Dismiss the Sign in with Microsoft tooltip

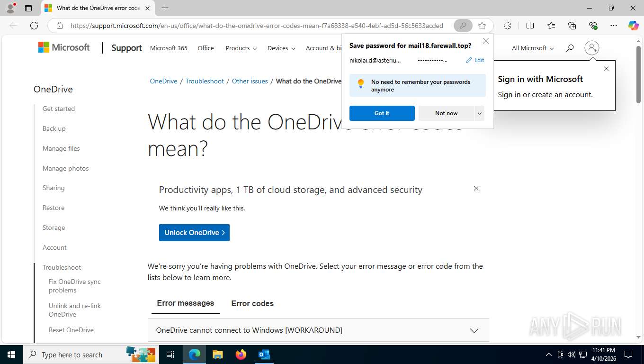[x=606, y=69]
